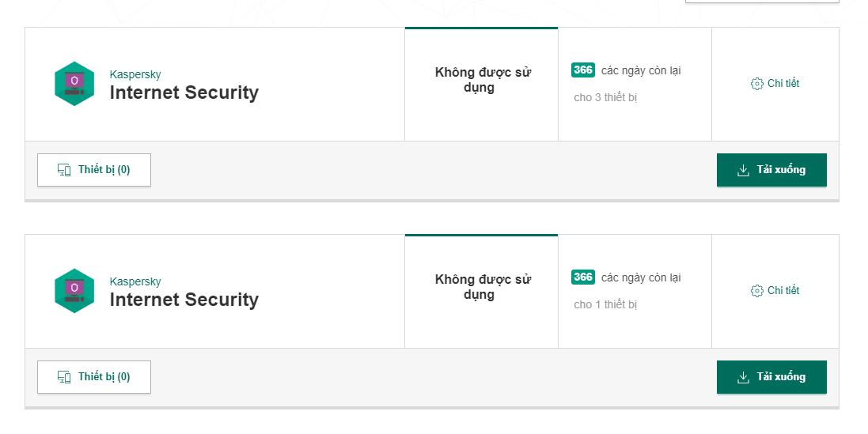868x434 pixels.
Task: Select "Không được sử dụng" status in second card
Action: pos(482,287)
